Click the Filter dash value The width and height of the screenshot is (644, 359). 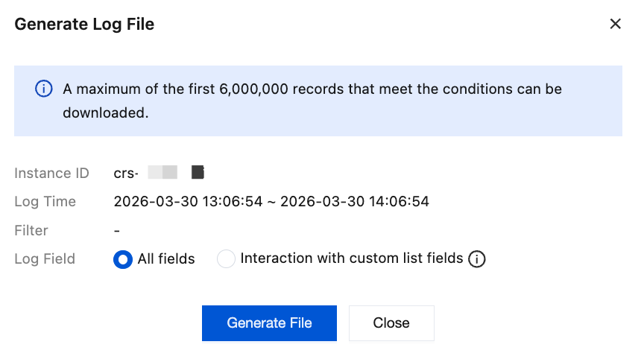(x=117, y=230)
